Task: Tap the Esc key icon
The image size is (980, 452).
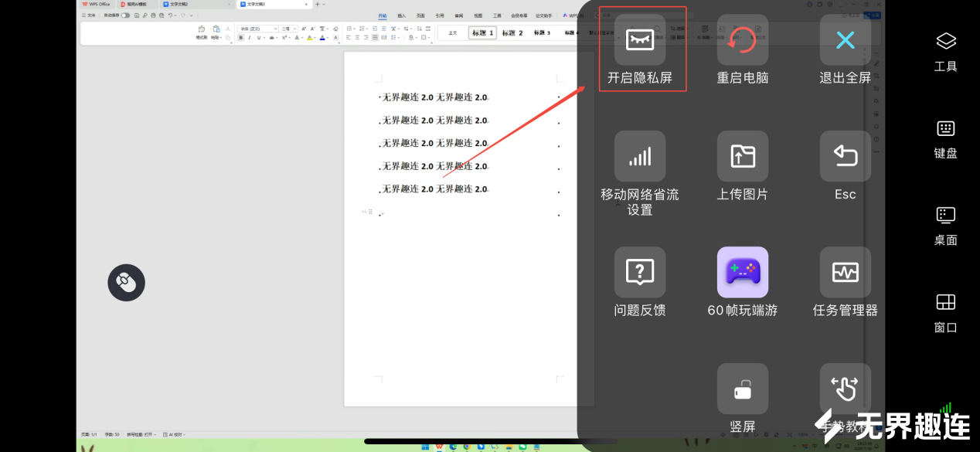Action: pos(846,156)
